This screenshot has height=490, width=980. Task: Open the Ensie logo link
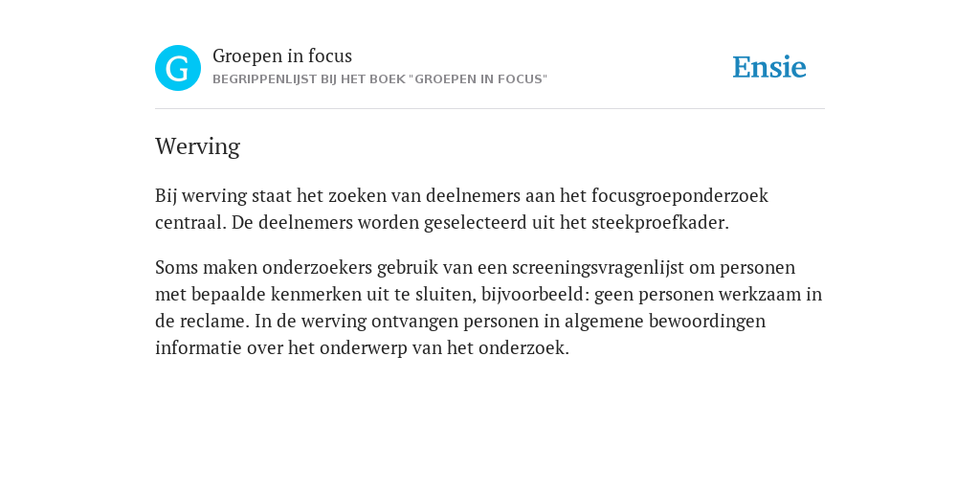[x=769, y=67]
